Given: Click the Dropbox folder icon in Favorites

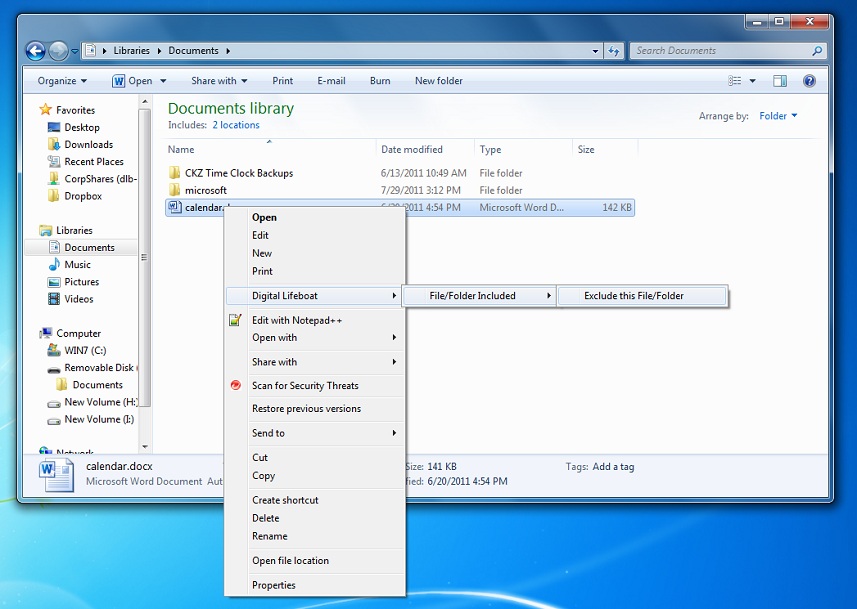Looking at the screenshot, I should point(53,196).
